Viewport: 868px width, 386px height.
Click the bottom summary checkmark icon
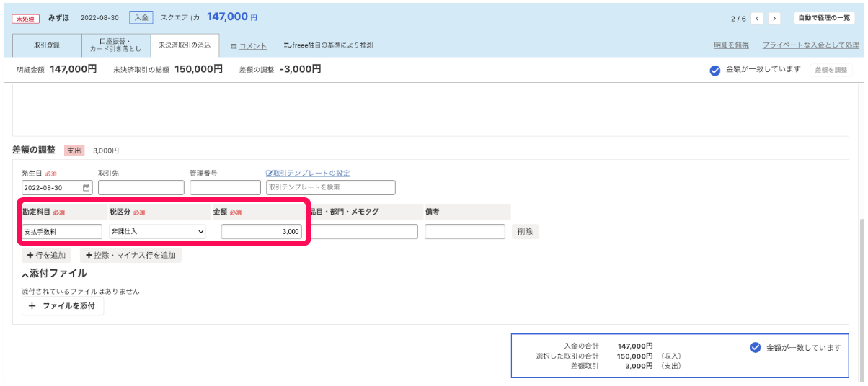click(x=756, y=348)
